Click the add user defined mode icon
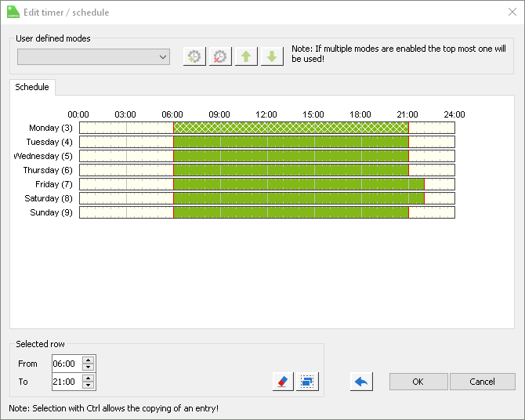The image size is (525, 420). point(194,56)
